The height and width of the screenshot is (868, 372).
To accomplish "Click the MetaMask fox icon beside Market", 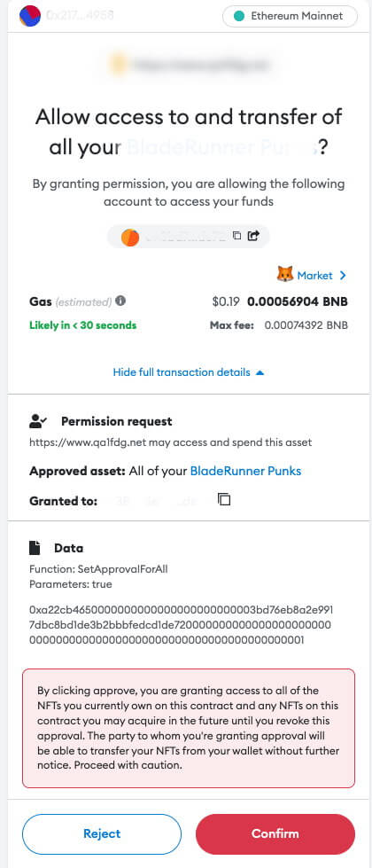I will click(284, 275).
